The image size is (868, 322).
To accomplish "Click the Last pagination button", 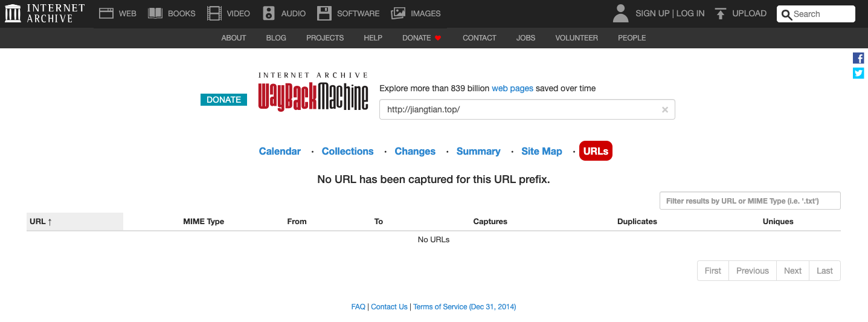I will (x=825, y=271).
